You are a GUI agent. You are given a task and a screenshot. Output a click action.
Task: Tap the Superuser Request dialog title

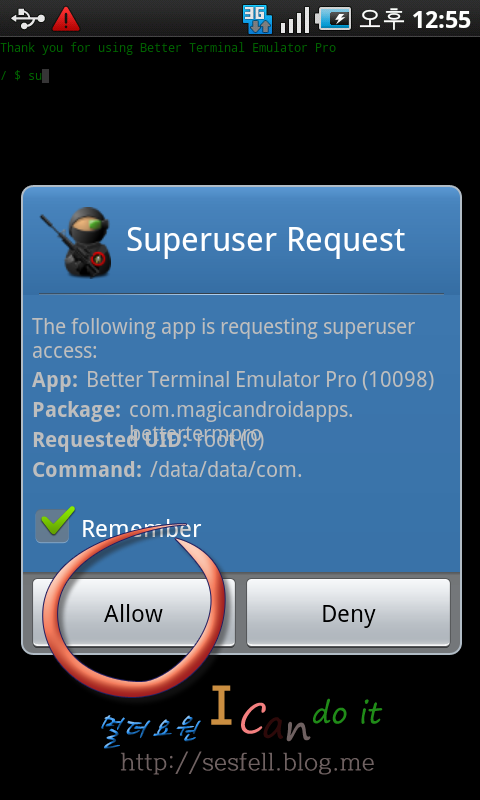tap(265, 239)
